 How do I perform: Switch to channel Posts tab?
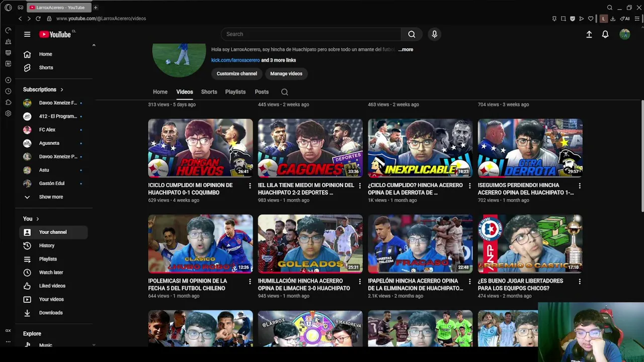(x=262, y=92)
